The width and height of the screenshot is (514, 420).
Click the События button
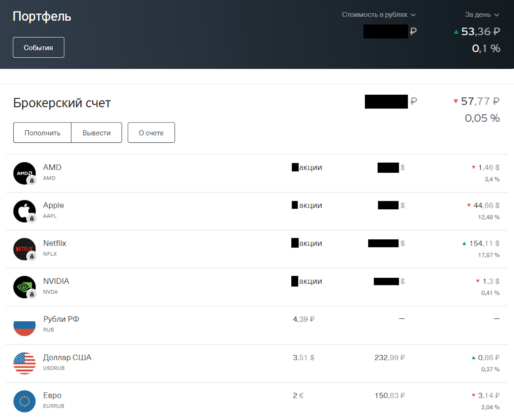coord(39,47)
